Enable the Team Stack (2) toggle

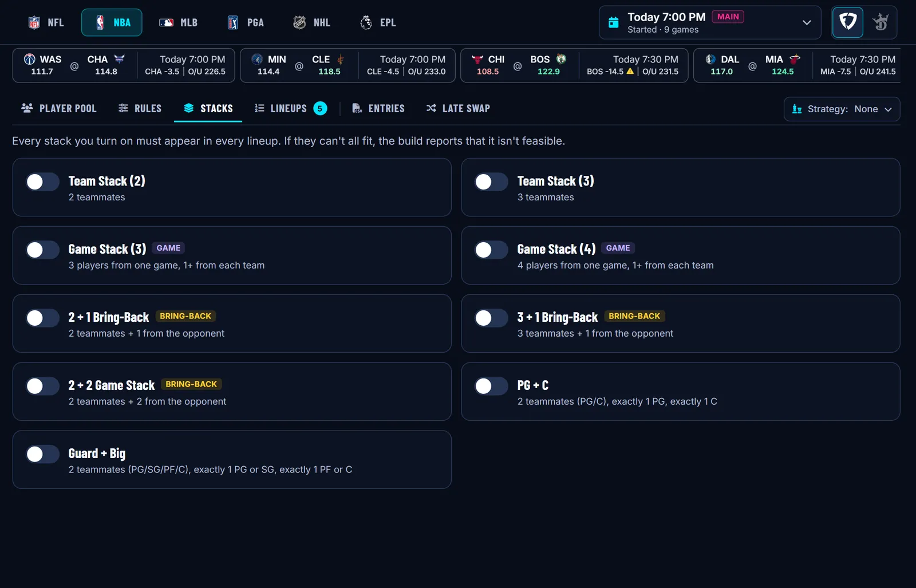point(43,182)
